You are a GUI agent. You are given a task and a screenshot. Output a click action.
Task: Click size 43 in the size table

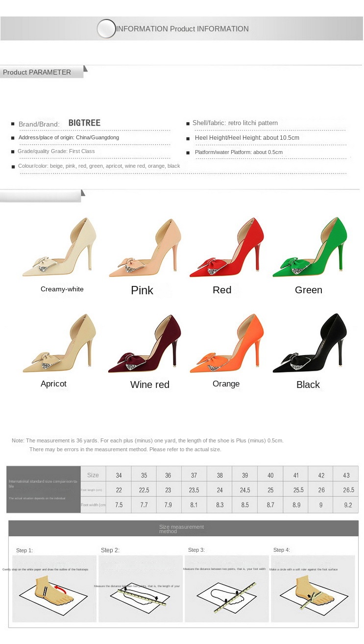pos(347,475)
